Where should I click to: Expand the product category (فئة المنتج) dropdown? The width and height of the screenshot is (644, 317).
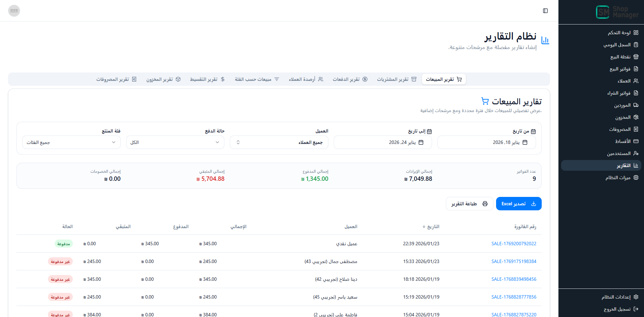(x=71, y=142)
